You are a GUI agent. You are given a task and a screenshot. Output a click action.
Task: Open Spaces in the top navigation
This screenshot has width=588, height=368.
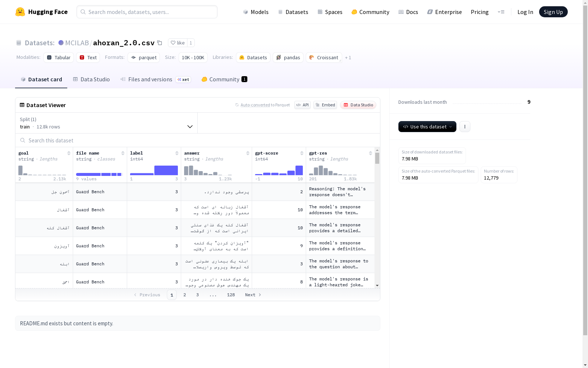click(x=330, y=12)
